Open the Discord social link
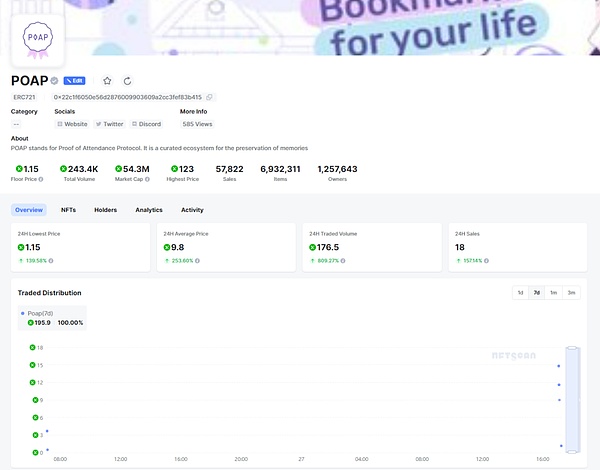The width and height of the screenshot is (600, 470). (146, 124)
